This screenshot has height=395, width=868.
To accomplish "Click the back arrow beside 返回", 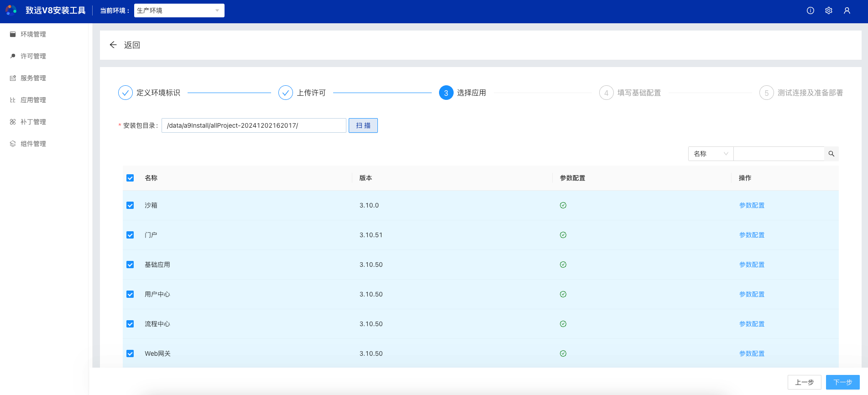I will click(x=113, y=45).
